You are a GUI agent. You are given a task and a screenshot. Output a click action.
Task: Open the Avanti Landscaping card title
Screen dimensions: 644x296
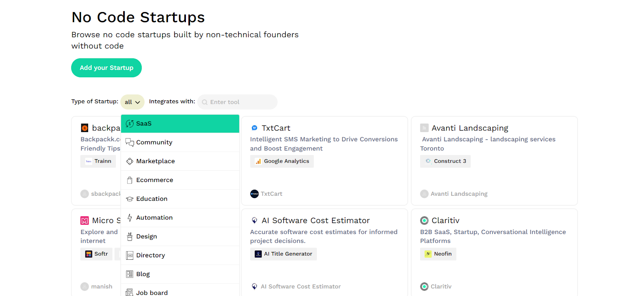(470, 128)
